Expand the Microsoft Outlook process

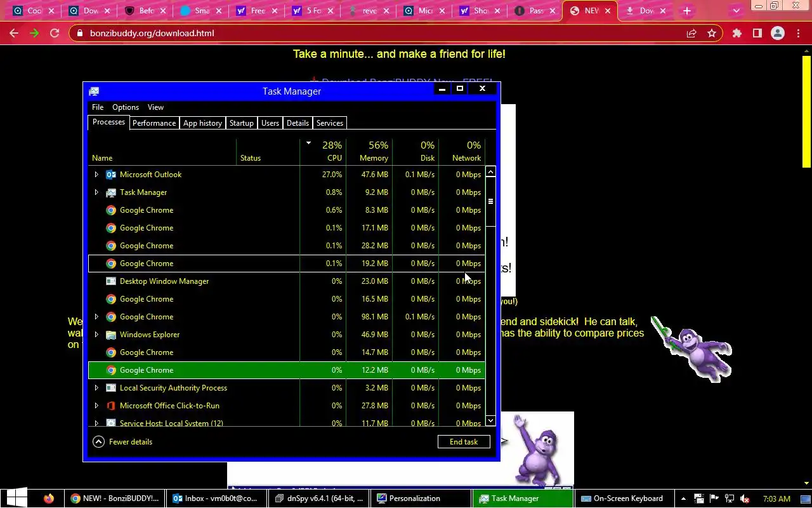tap(96, 175)
